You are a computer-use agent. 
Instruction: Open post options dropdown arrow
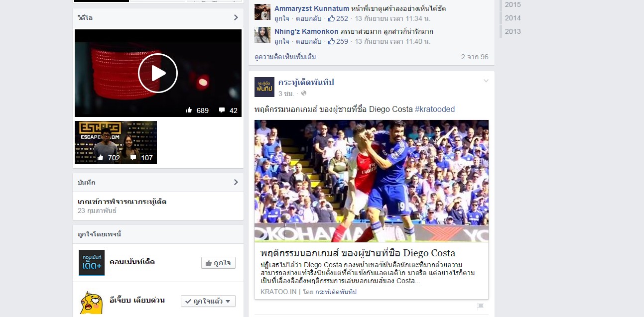pyautogui.click(x=486, y=81)
